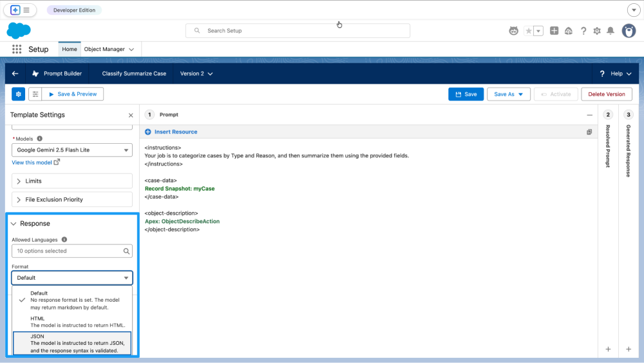
Task: Click the question mark help icon in header
Action: tap(583, 31)
